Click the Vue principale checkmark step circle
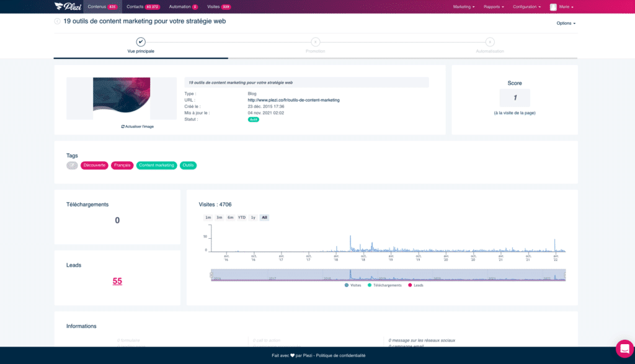Image resolution: width=635 pixels, height=364 pixels. pos(141,42)
